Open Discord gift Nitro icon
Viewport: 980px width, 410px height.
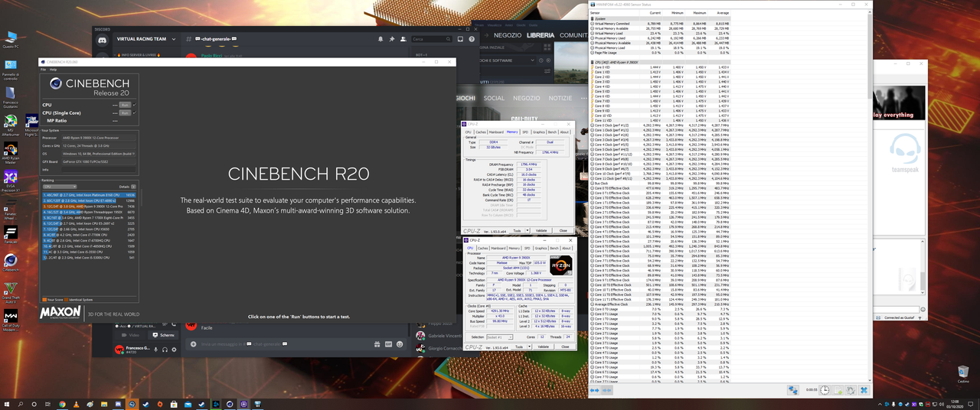377,344
